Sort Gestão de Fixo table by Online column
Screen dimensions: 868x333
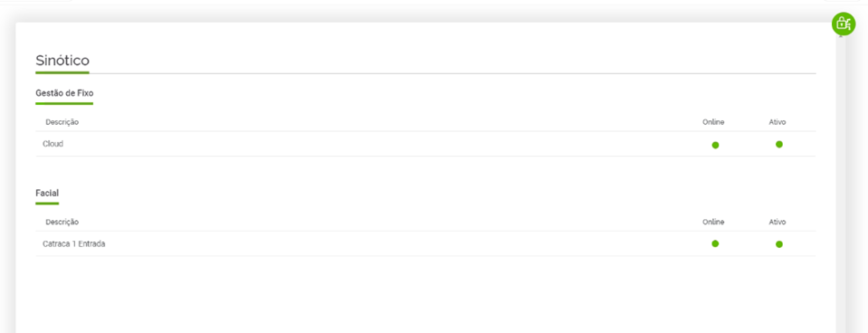[x=713, y=121]
